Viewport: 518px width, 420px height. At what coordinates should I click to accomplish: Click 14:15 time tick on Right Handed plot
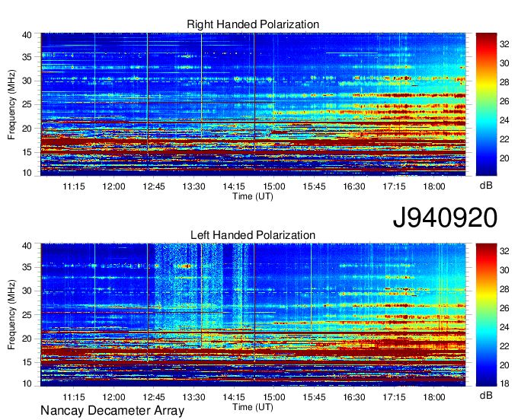234,186
